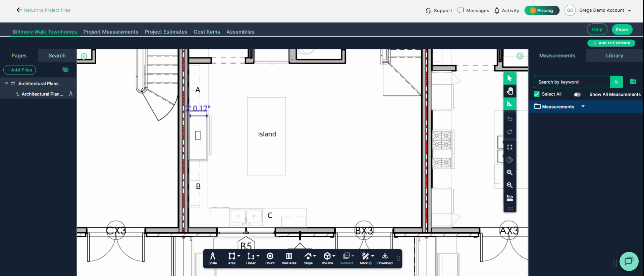The width and height of the screenshot is (644, 276).
Task: Select the Scale tool
Action: [213, 259]
